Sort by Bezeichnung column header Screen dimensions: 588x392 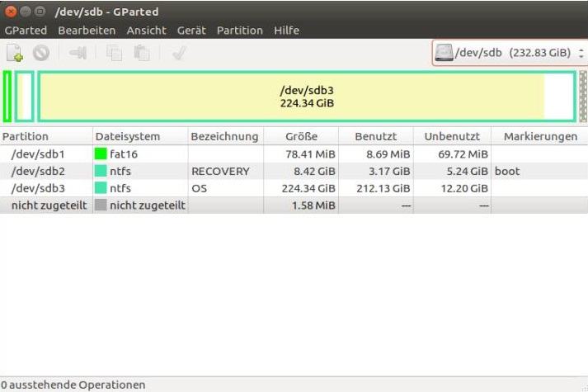pyautogui.click(x=226, y=136)
